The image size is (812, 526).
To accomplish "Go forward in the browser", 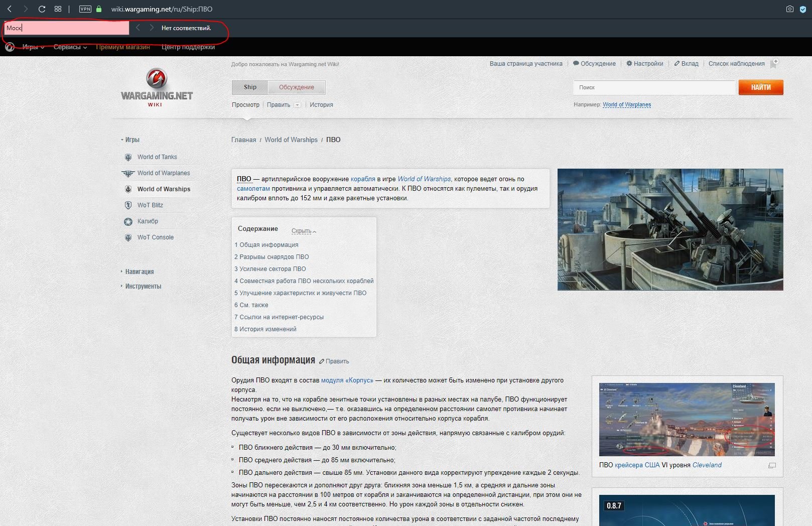I will coord(26,9).
